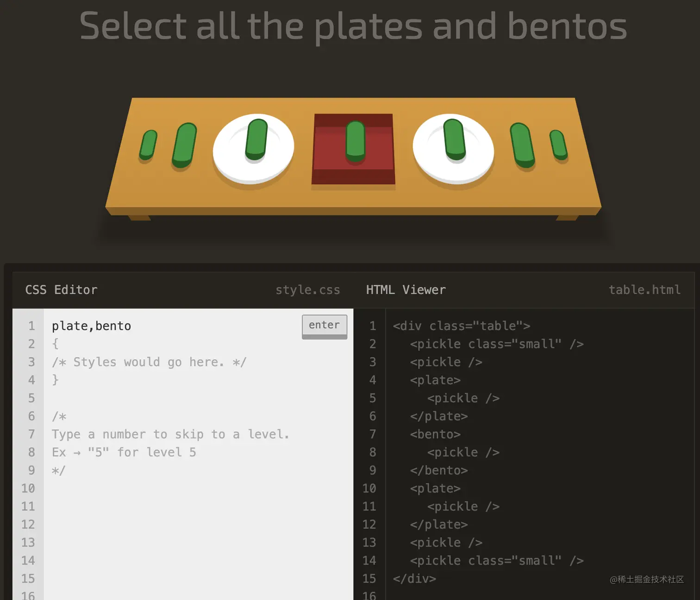Click the pickle on the right plate

point(455,139)
